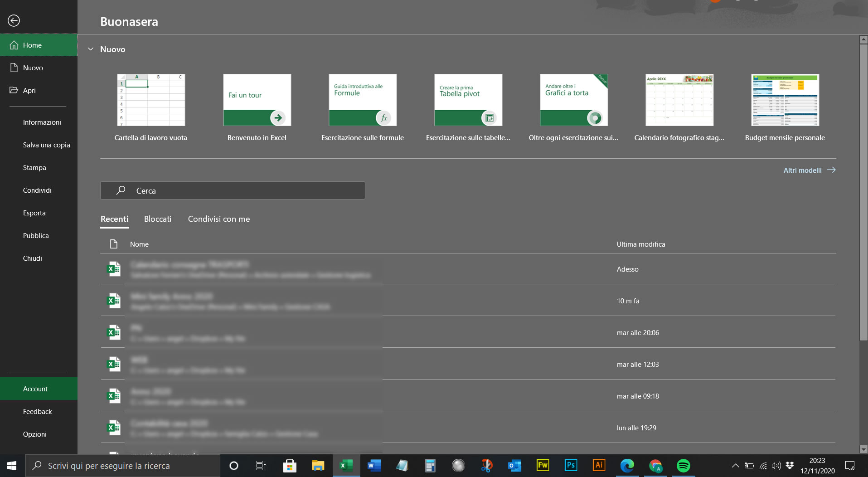
Task: Create a Cartella di lavoro vuota
Action: (x=151, y=108)
